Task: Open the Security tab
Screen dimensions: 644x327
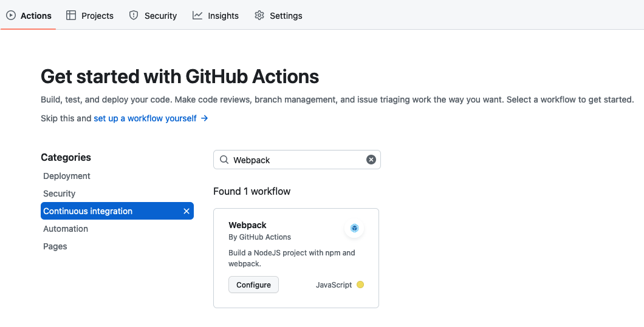Action: pyautogui.click(x=152, y=16)
